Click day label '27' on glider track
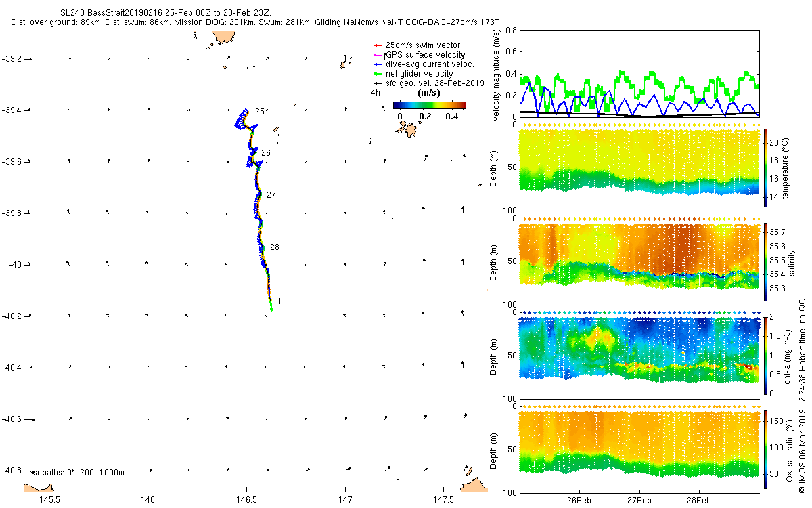The width and height of the screenshot is (812, 508). tap(271, 195)
